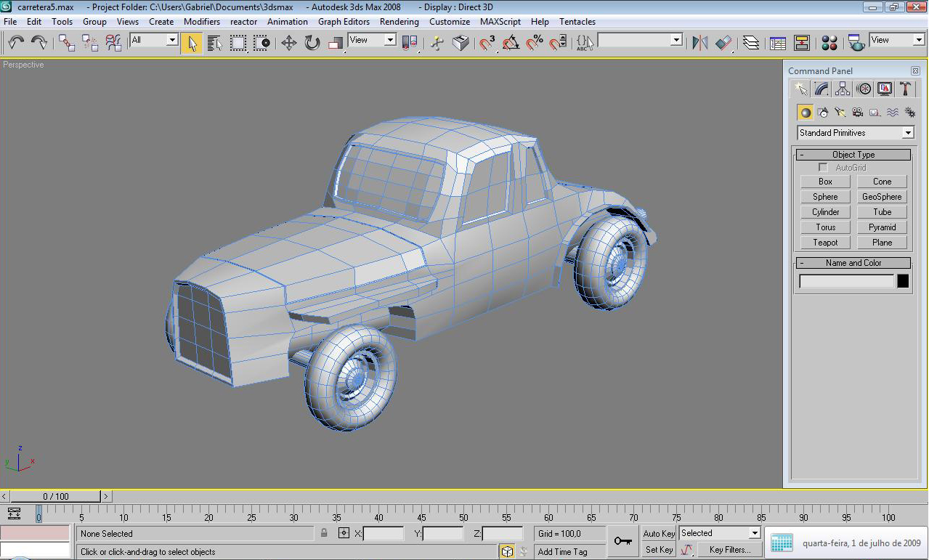Collapse the Object Type rollout
Viewport: 929px width, 560px height.
coord(853,155)
